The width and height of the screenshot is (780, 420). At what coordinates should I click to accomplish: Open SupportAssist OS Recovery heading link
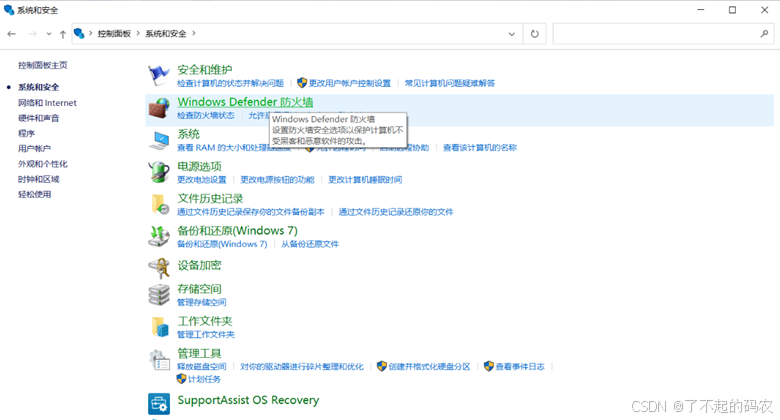tap(248, 400)
